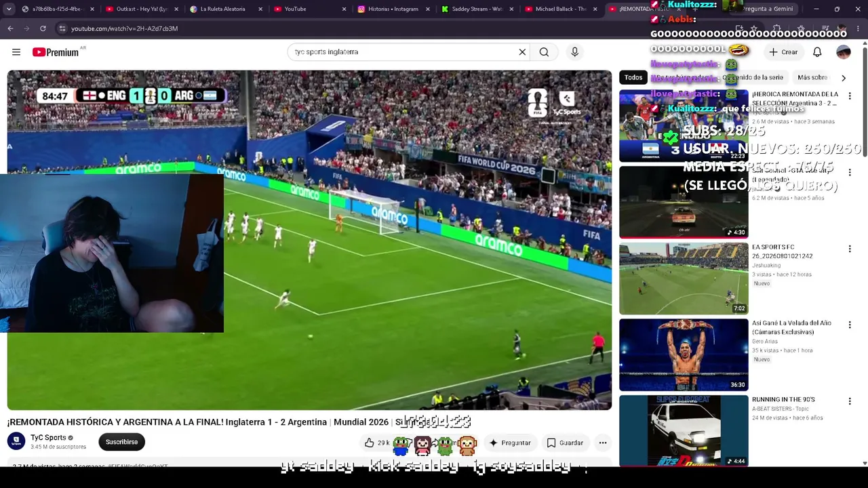
Task: Switch to La Ruleta Aleatoria tab
Action: coord(225,9)
